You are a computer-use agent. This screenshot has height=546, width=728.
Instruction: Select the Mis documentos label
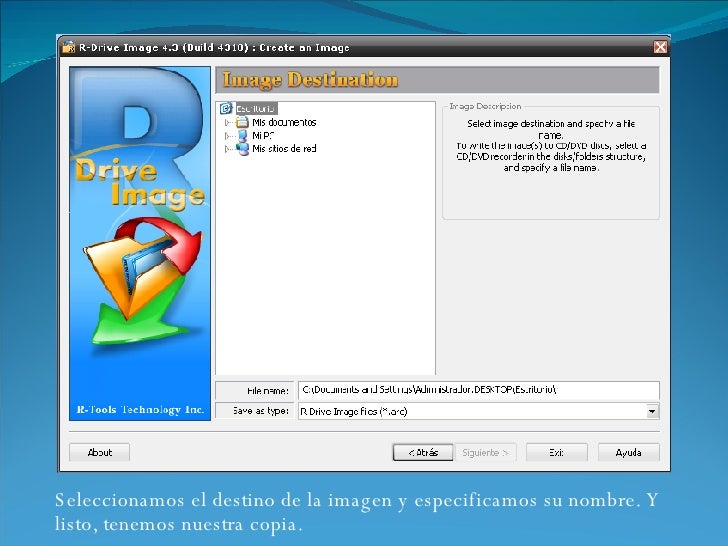[x=284, y=122]
